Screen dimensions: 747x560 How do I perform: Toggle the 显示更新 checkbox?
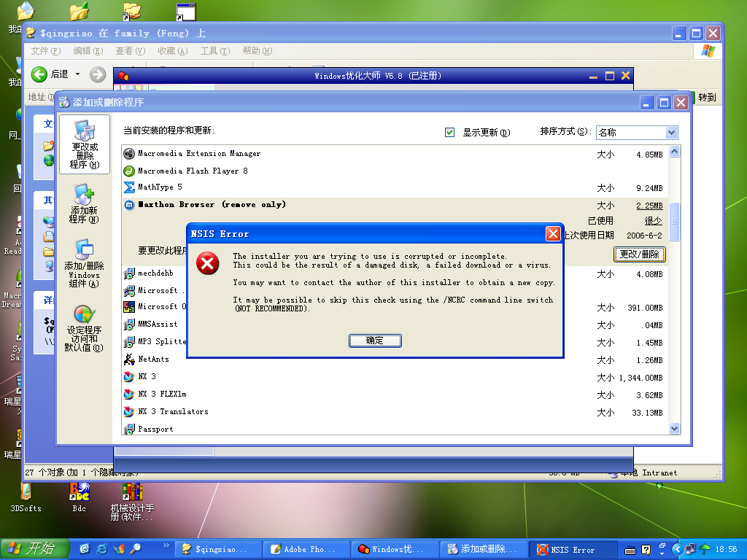tap(449, 133)
